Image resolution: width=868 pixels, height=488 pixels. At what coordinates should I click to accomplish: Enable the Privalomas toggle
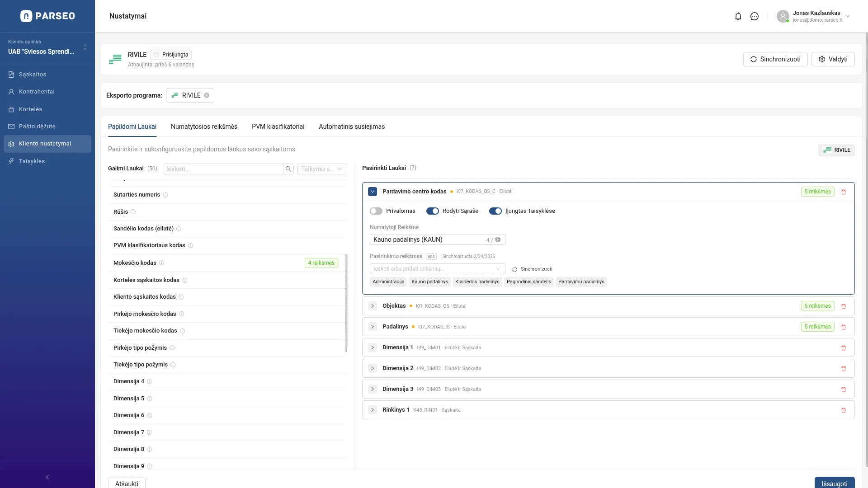[376, 211]
